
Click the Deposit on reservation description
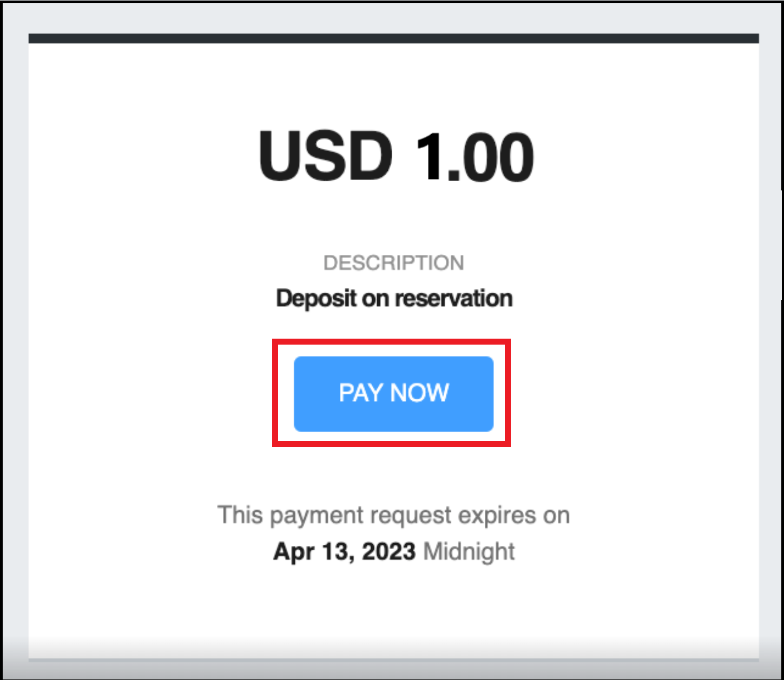[393, 298]
